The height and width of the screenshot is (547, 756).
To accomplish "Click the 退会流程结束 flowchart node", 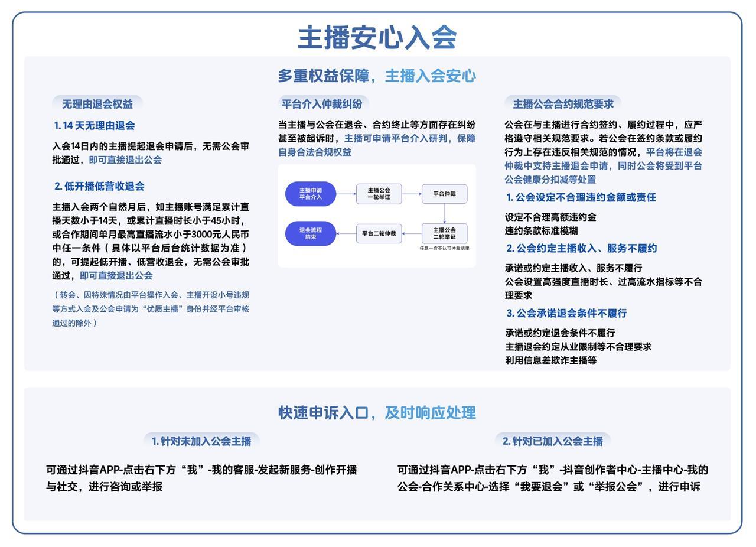I will pyautogui.click(x=311, y=233).
